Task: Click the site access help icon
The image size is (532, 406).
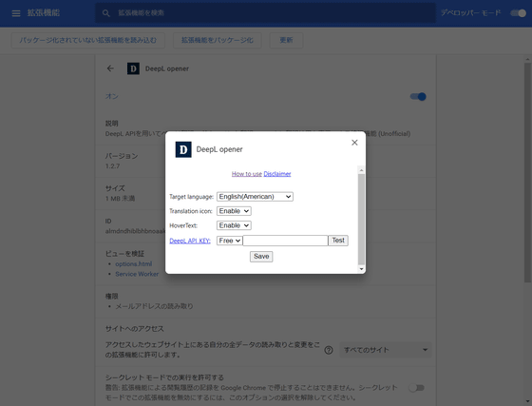Action: pyautogui.click(x=329, y=350)
